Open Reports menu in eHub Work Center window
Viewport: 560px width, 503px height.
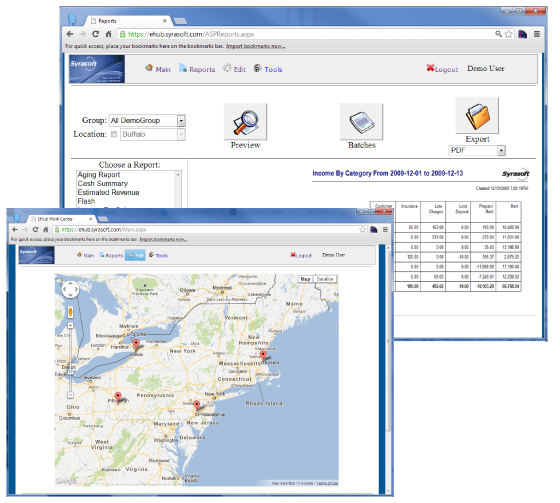point(111,255)
